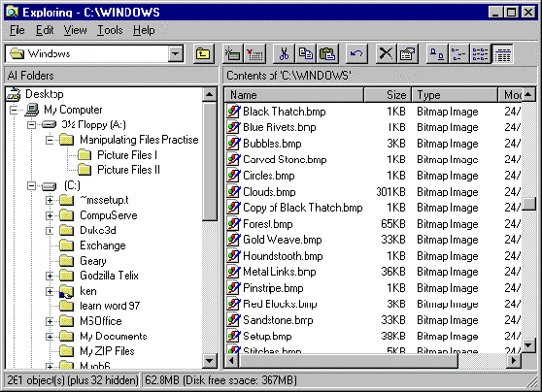Viewport: 542px width, 392px height.
Task: Expand the Godzilla Telix folder
Action: coord(50,276)
